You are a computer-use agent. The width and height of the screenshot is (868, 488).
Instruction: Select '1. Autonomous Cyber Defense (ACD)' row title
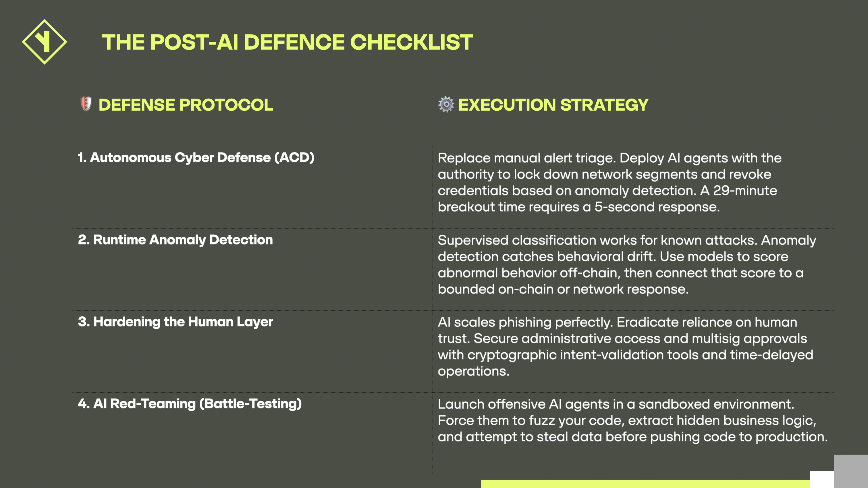point(196,157)
